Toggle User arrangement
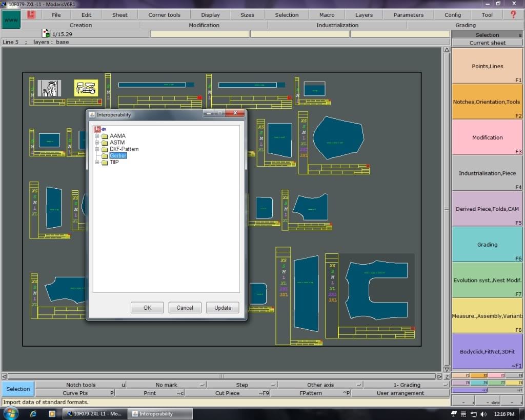The image size is (525, 420). pos(400,393)
